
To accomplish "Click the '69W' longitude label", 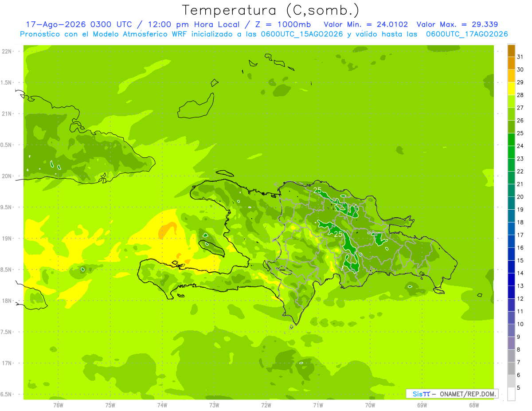I will 422,405.
